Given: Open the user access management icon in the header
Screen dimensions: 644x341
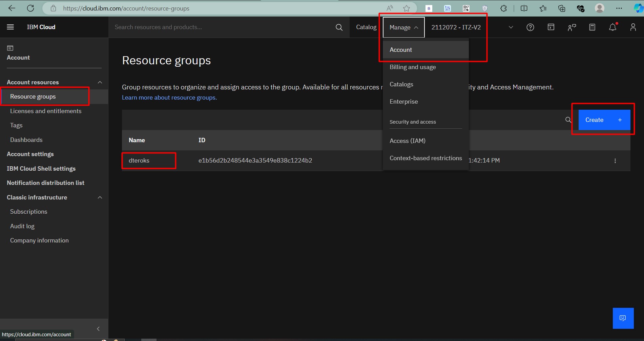Looking at the screenshot, I should coord(572,27).
